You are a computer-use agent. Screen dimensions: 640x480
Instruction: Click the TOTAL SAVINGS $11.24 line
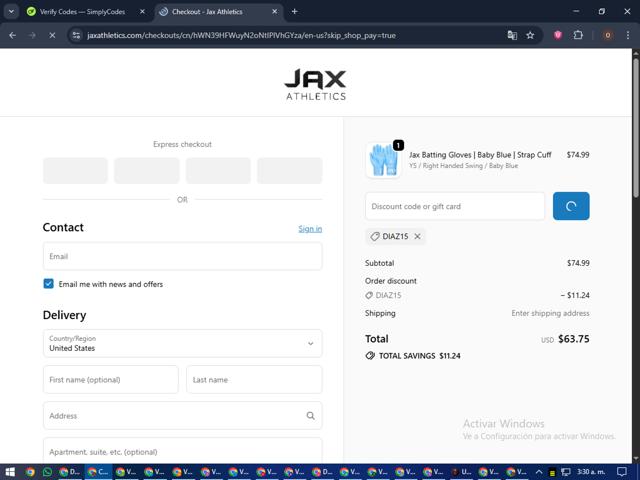[413, 356]
